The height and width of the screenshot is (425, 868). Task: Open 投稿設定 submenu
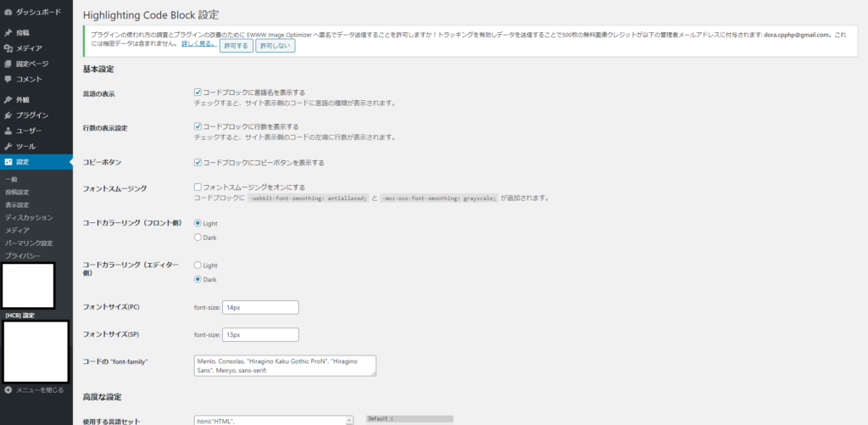(17, 193)
